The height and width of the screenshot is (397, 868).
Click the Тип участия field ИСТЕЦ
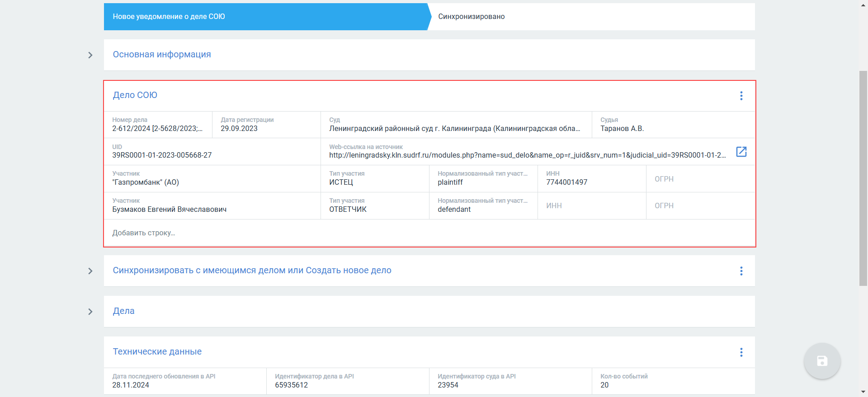tap(375, 179)
